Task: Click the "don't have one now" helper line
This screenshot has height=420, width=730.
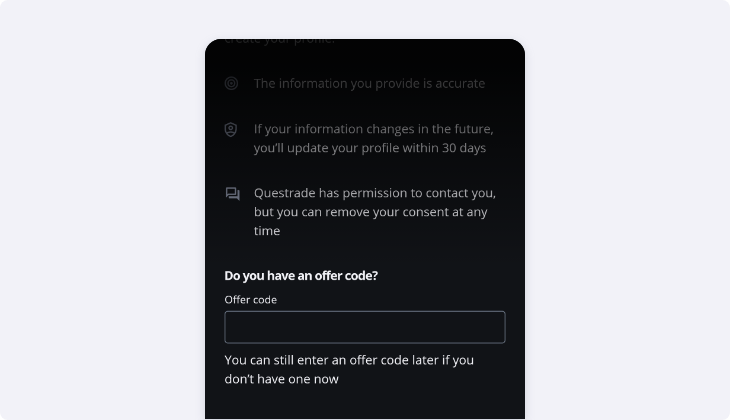Action: 281,379
